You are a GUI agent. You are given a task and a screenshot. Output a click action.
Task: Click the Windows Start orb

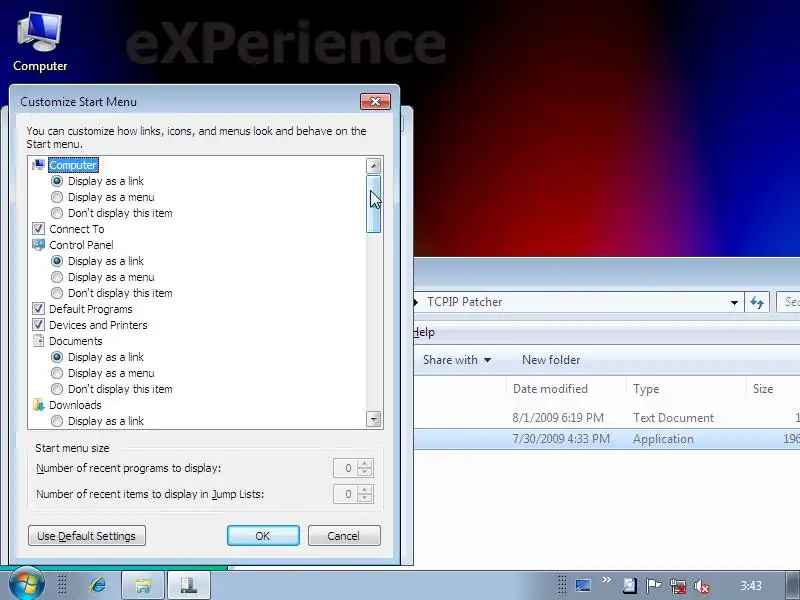point(26,584)
